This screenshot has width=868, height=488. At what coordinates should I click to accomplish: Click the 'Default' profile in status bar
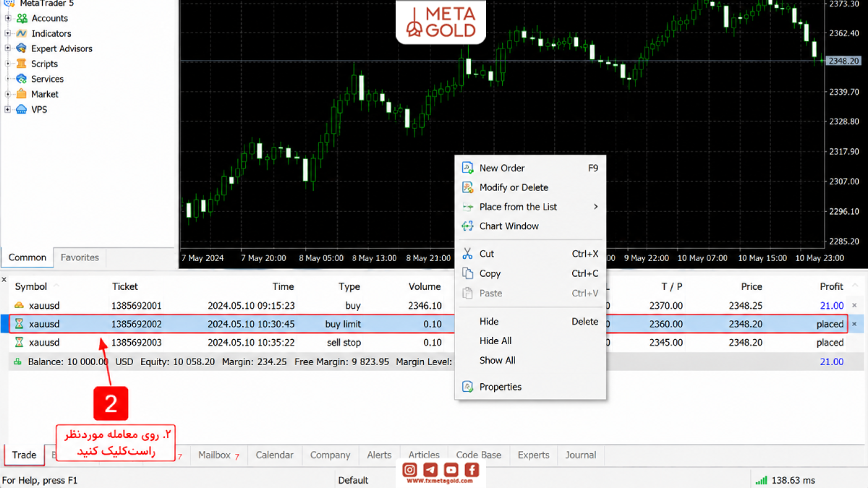(353, 480)
